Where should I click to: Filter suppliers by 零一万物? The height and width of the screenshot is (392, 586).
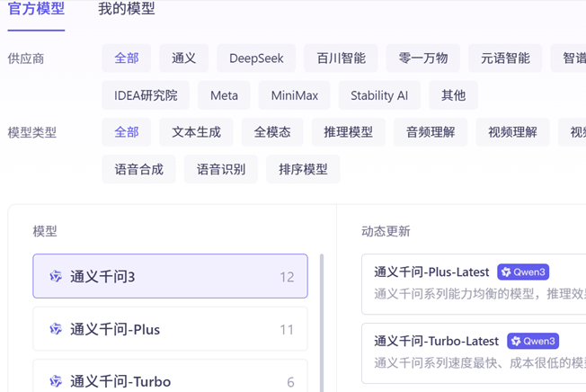point(423,58)
